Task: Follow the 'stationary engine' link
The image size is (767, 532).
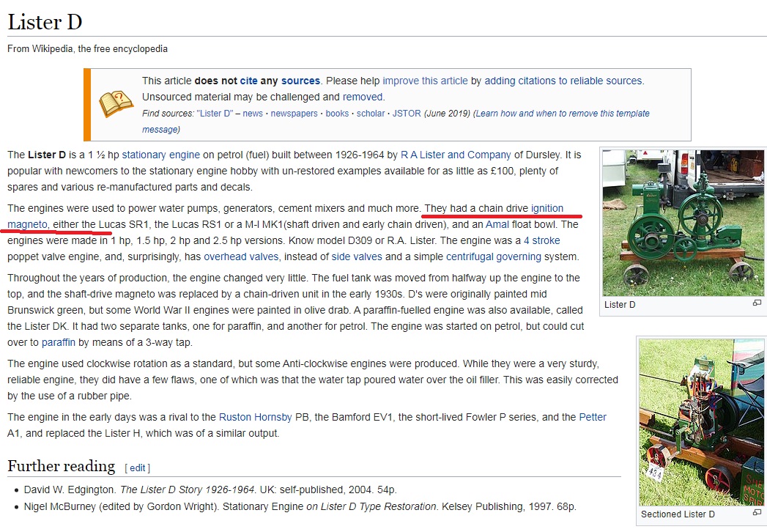Action: (x=161, y=155)
